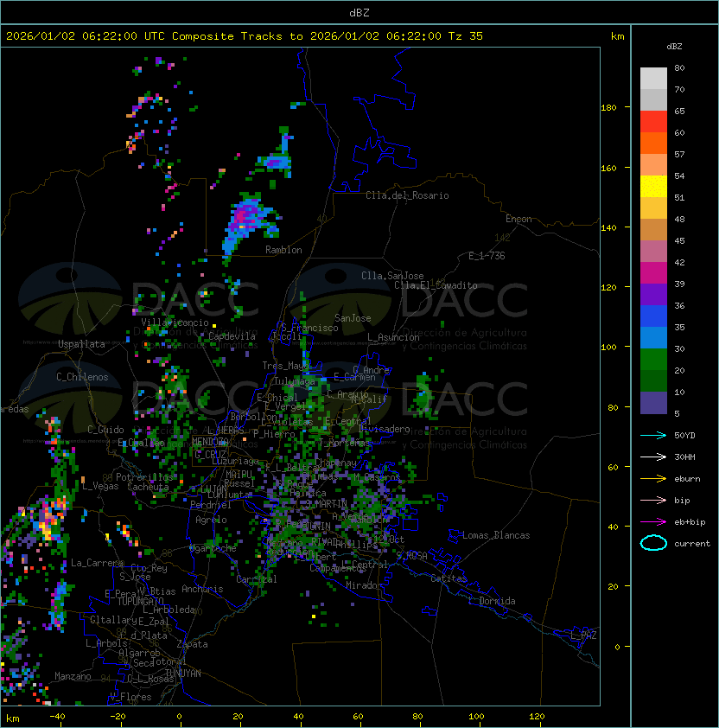Click the 'Anchoris' map label

[x=202, y=589]
